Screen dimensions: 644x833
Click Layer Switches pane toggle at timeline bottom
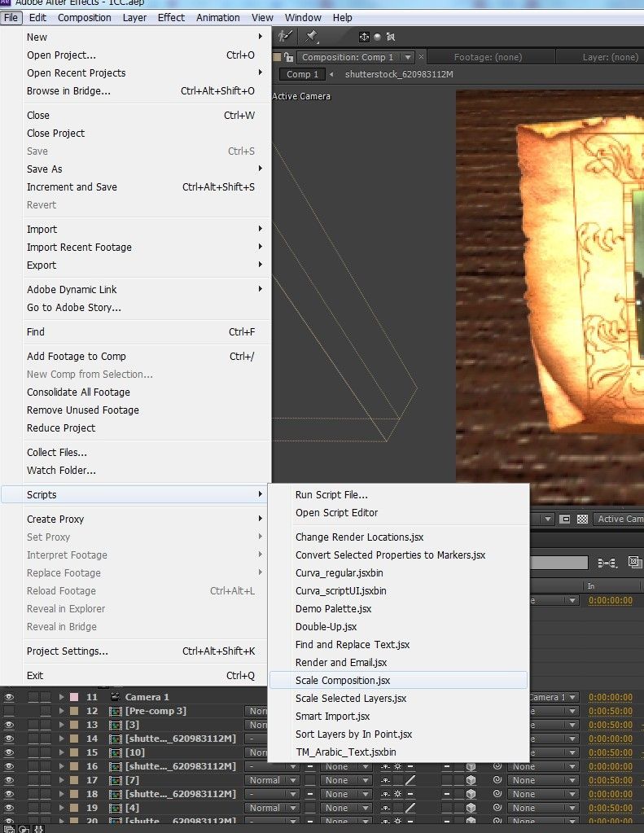click(x=9, y=829)
